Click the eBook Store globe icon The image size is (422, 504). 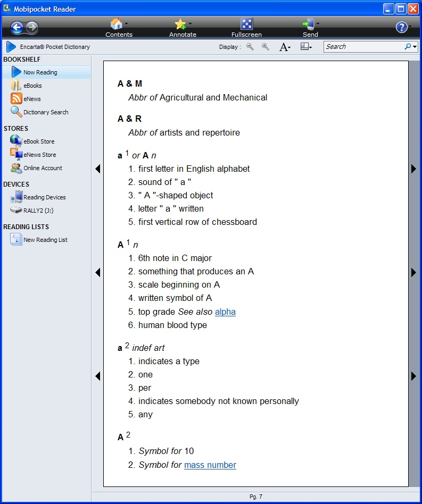pyautogui.click(x=16, y=140)
